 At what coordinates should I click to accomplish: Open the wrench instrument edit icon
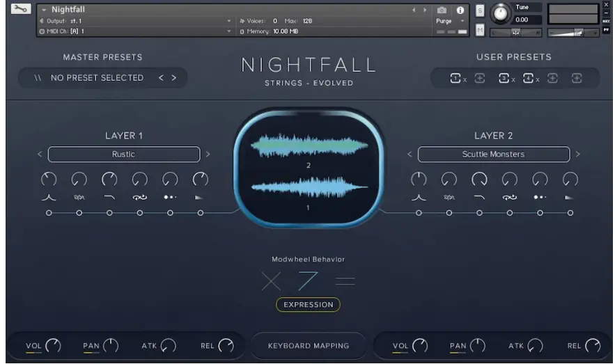point(21,8)
